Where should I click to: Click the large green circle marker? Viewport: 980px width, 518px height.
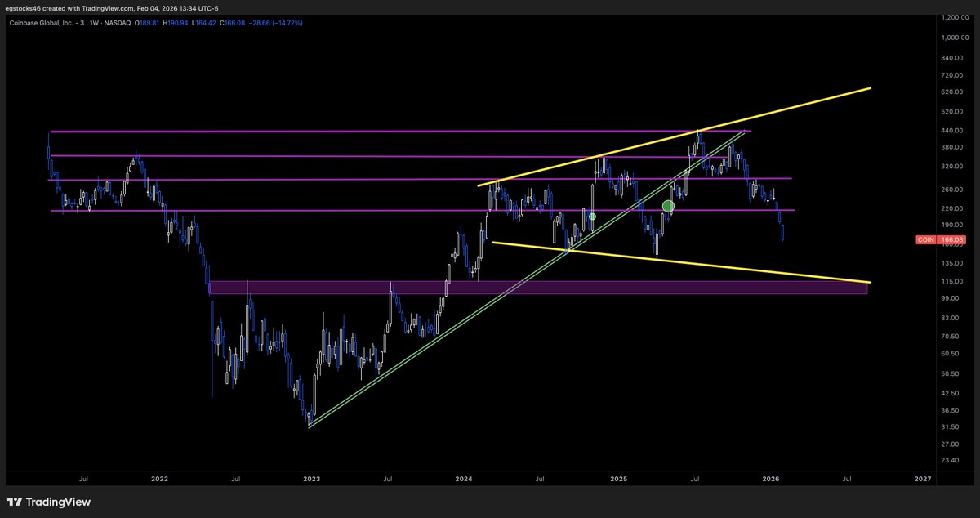pos(668,206)
